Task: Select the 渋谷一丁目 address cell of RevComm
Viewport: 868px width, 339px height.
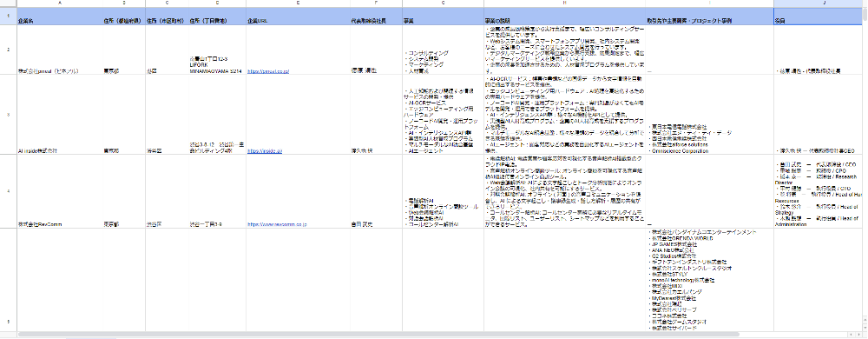Action: coord(217,191)
